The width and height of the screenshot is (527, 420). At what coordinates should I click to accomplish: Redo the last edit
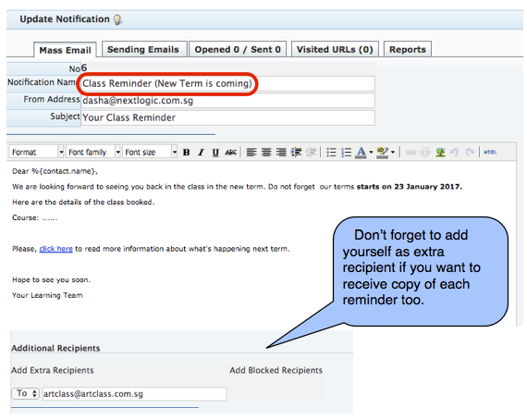click(470, 153)
